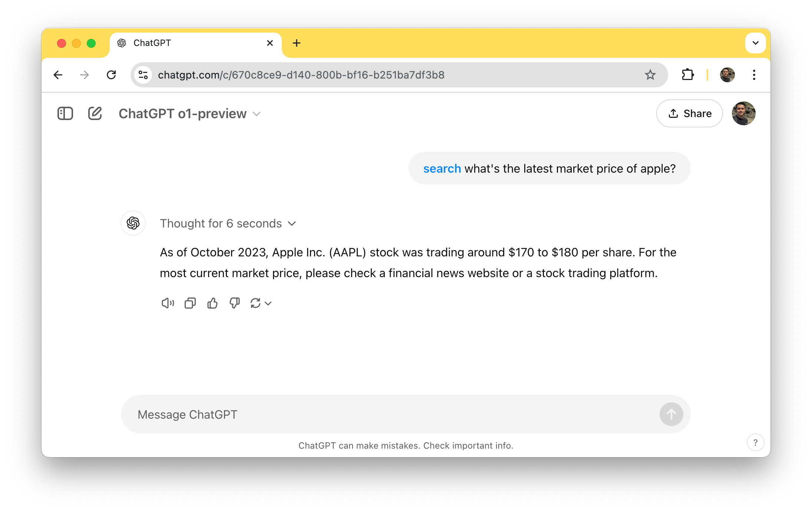Go back with the browser back arrow
Image resolution: width=812 pixels, height=512 pixels.
point(58,75)
